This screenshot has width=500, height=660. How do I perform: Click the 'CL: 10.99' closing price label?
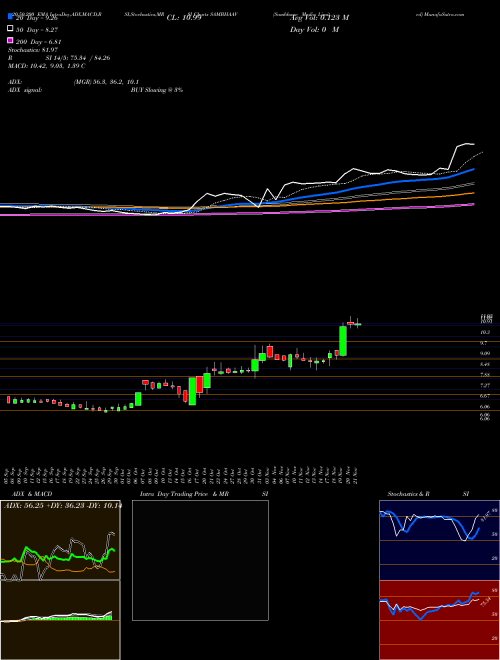184,18
